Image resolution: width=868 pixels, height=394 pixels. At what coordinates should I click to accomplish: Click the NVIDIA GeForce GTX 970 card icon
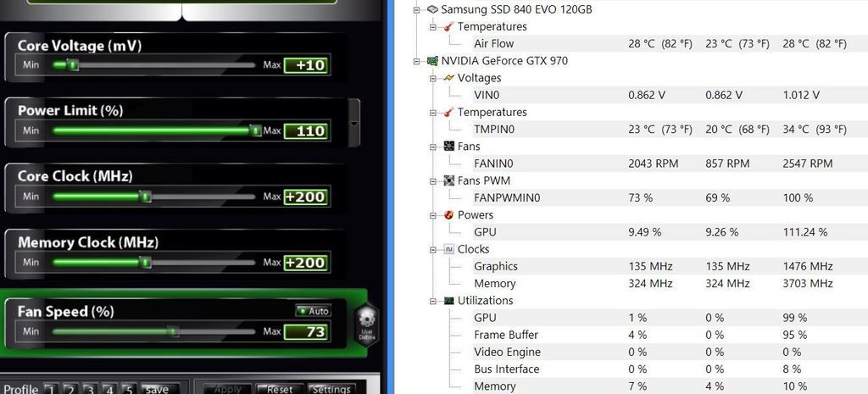pyautogui.click(x=433, y=61)
